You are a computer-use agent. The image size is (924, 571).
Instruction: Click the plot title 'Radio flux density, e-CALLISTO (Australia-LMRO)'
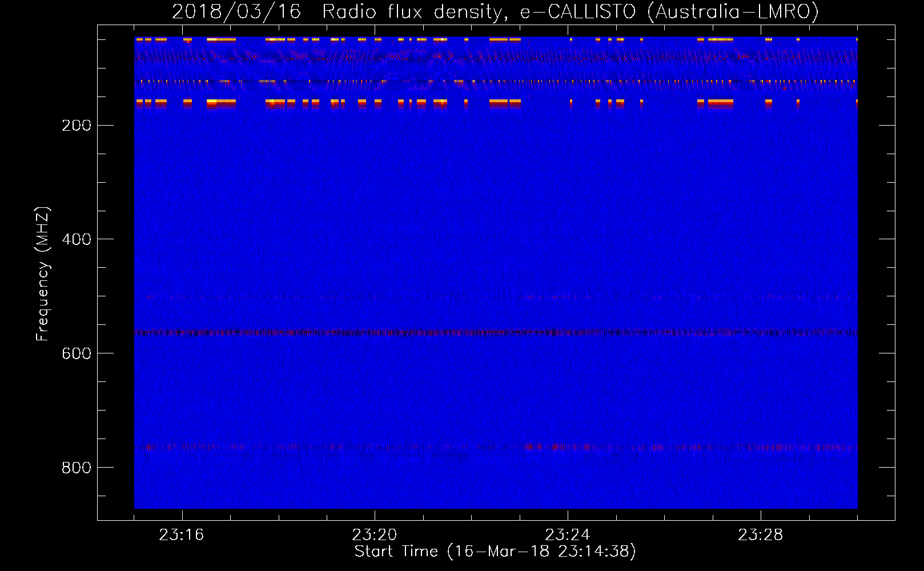click(x=571, y=11)
